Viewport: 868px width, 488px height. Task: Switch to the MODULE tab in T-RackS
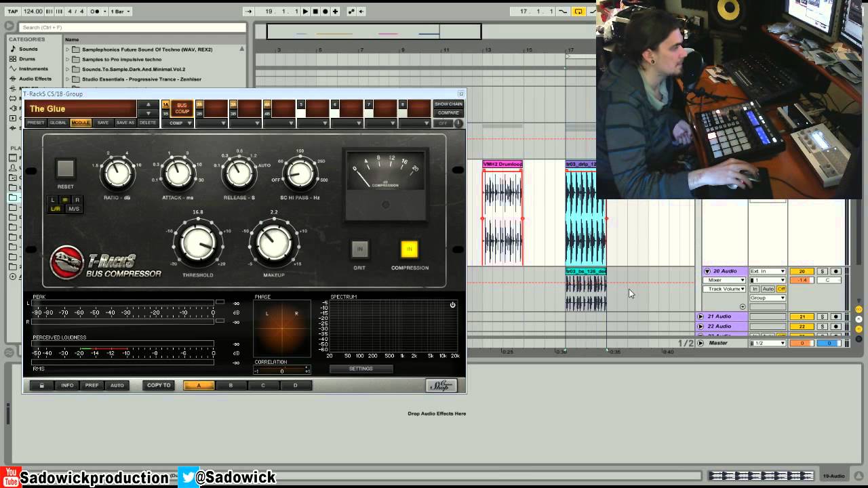[x=81, y=123]
